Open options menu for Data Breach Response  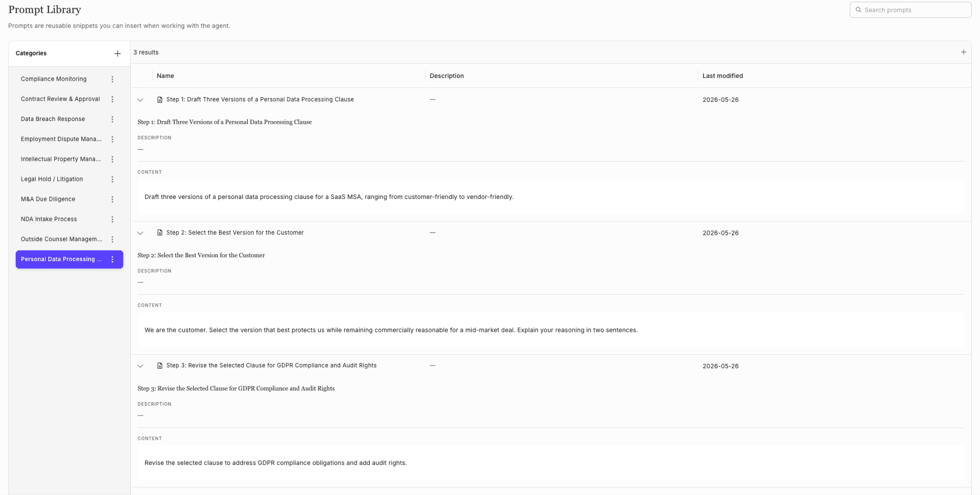[x=112, y=120]
